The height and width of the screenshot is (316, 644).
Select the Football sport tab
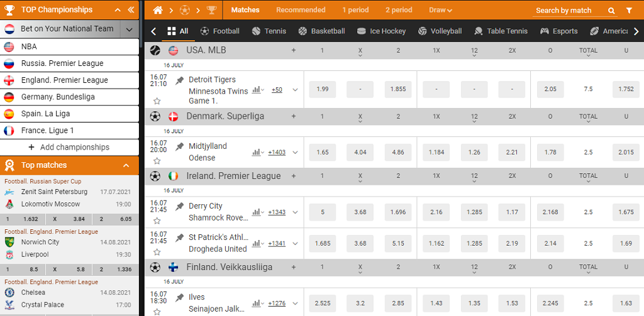click(x=219, y=31)
